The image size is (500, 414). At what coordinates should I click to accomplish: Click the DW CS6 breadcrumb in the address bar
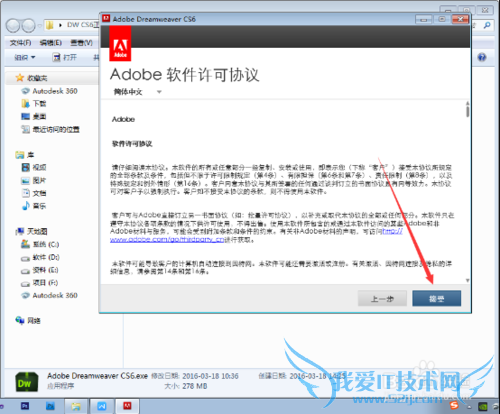pos(83,25)
